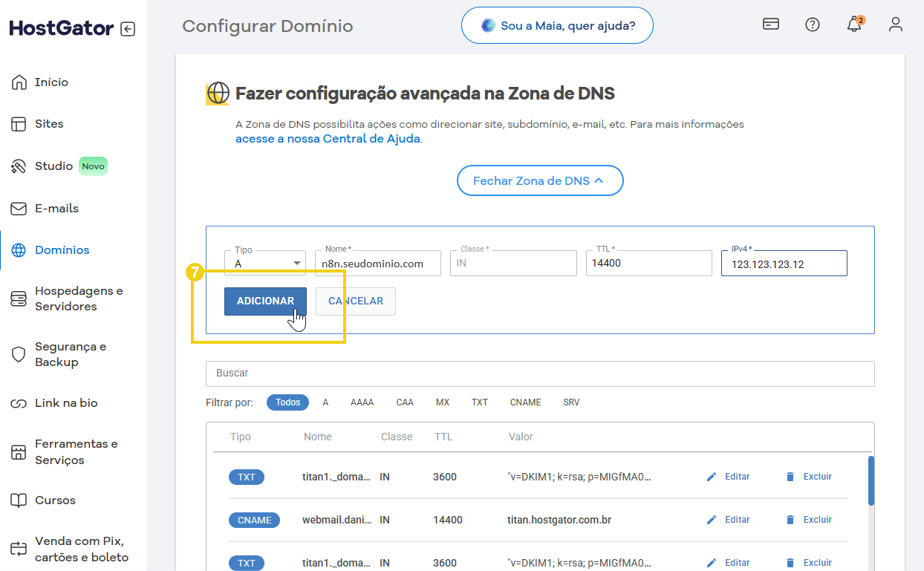
Task: Click the Ferramentas e Serviços store icon
Action: [x=19, y=452]
